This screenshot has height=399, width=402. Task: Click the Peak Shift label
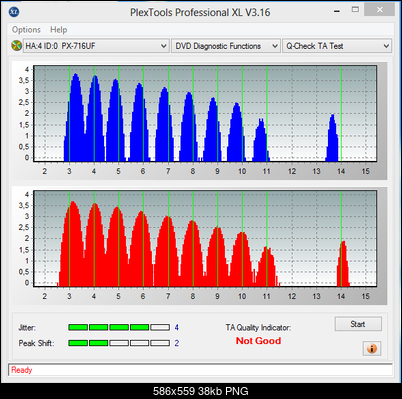click(36, 343)
